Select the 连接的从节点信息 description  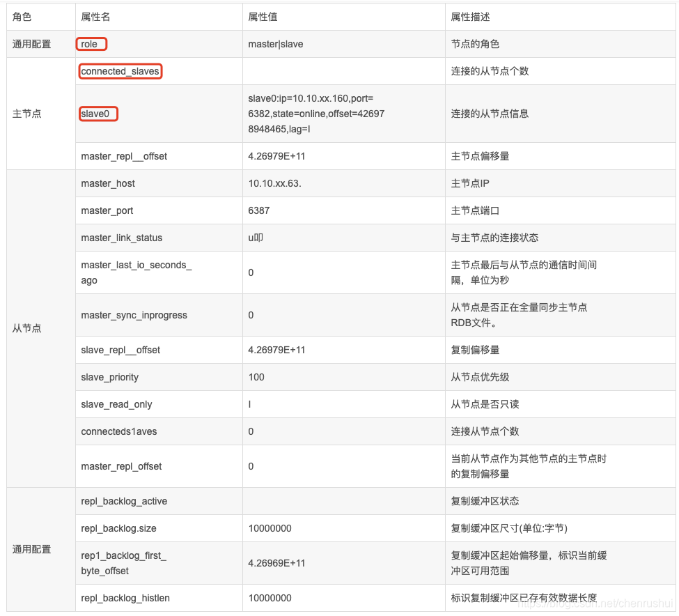coord(490,114)
